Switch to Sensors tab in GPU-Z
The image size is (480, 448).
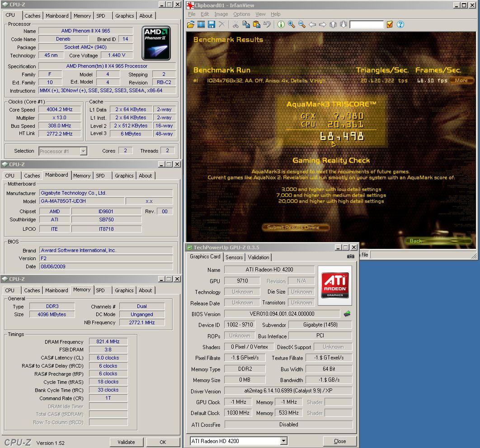(234, 257)
